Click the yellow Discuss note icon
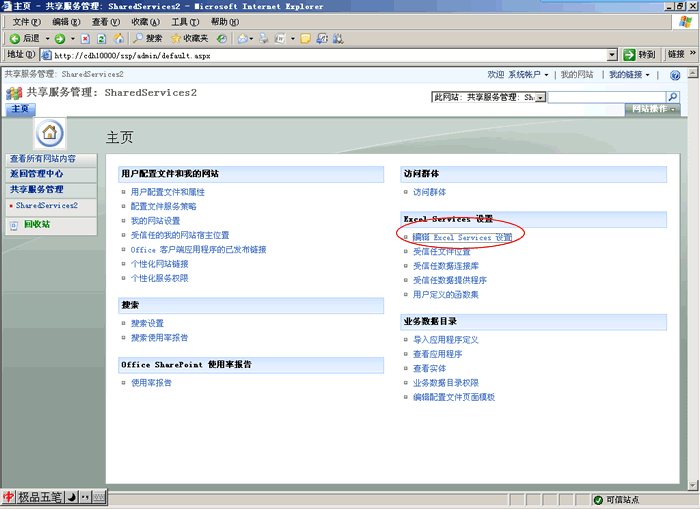Screen dimensions: 700x509 tap(305, 39)
